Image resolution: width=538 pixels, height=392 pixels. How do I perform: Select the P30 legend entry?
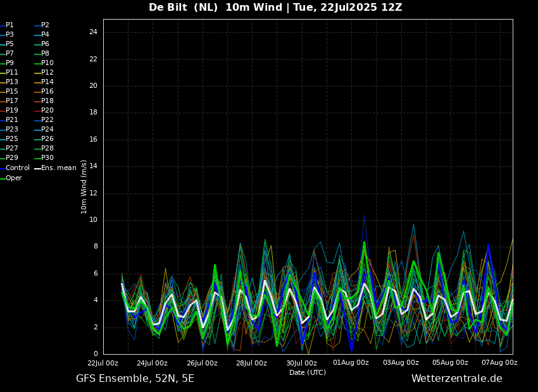pos(44,157)
